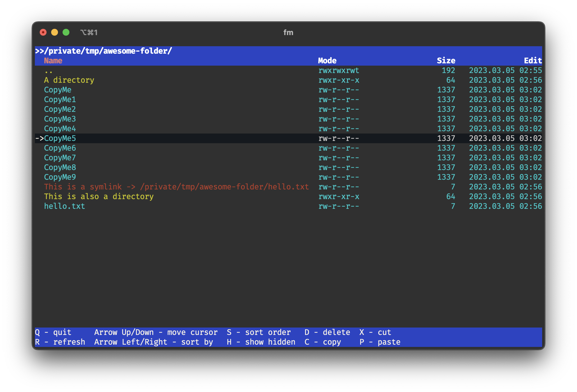Activate 'P - paste' command label
The image size is (577, 392).
(380, 342)
